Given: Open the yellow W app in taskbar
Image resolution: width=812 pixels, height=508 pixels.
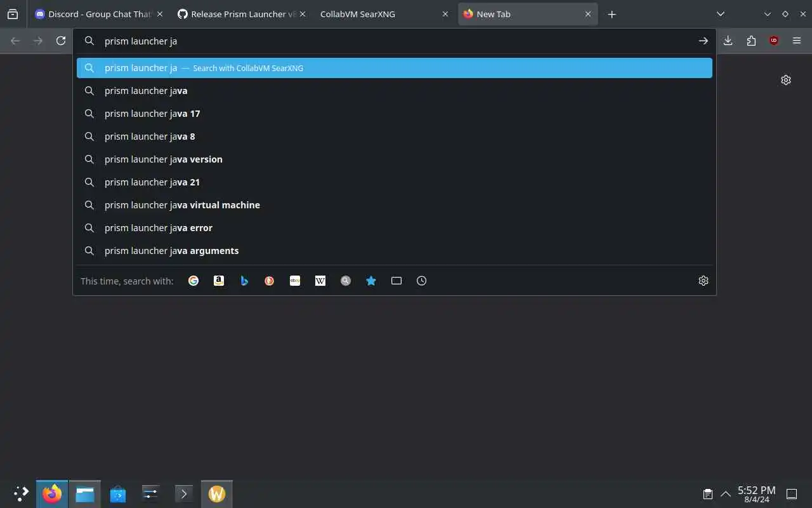Looking at the screenshot, I should coord(217,493).
